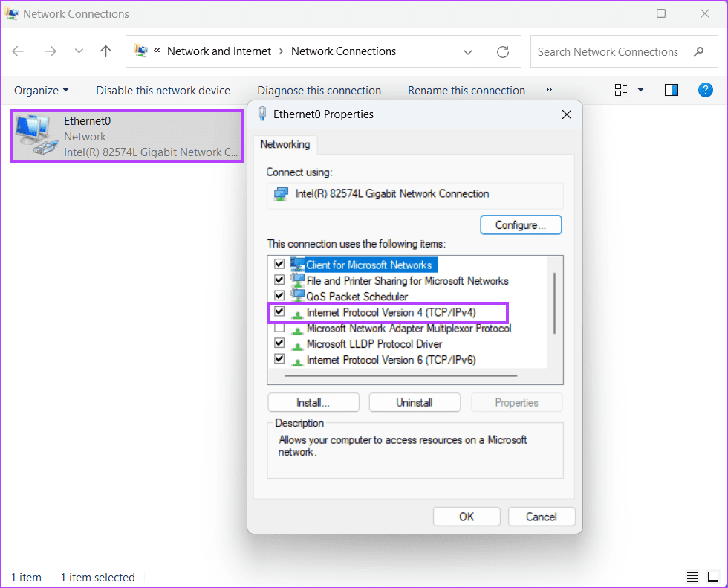Open Help with the question mark

click(x=705, y=90)
